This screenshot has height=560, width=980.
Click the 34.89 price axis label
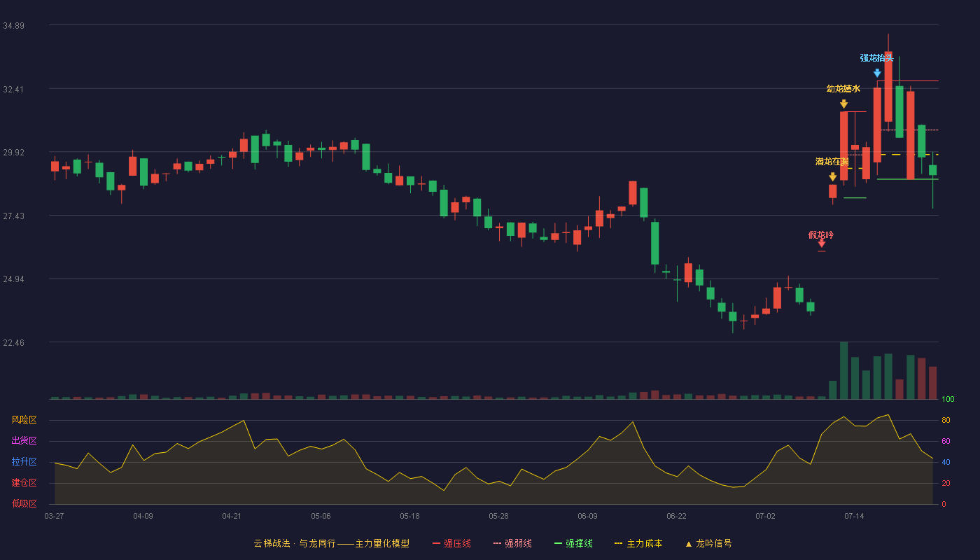click(13, 26)
